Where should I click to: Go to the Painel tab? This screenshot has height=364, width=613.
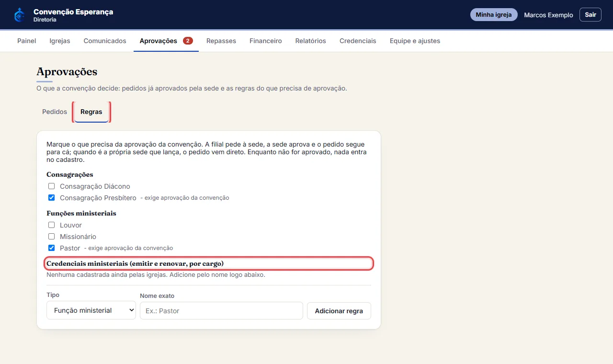coord(27,41)
